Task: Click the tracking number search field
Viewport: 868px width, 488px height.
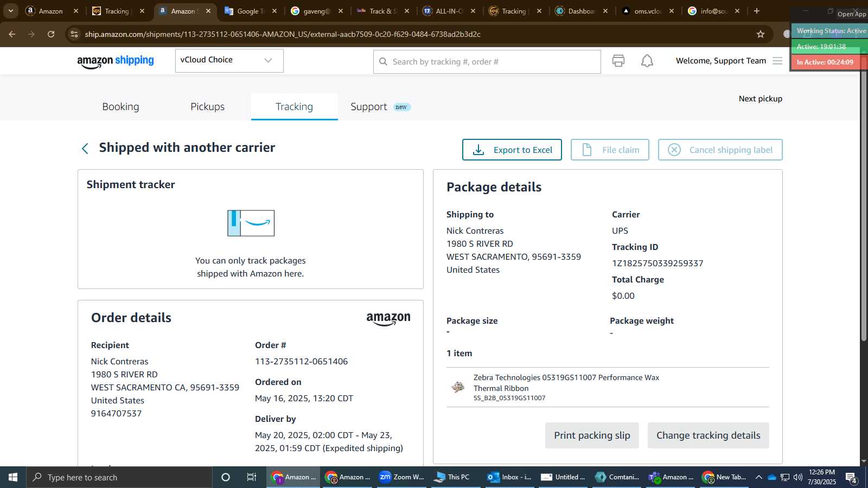Action: click(x=487, y=62)
